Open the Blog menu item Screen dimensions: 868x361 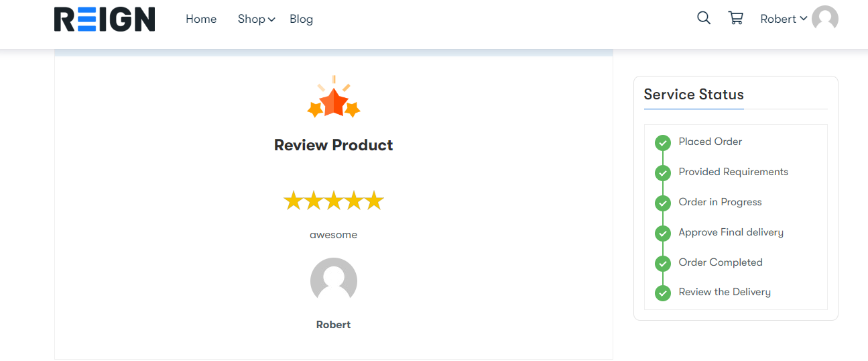(301, 19)
